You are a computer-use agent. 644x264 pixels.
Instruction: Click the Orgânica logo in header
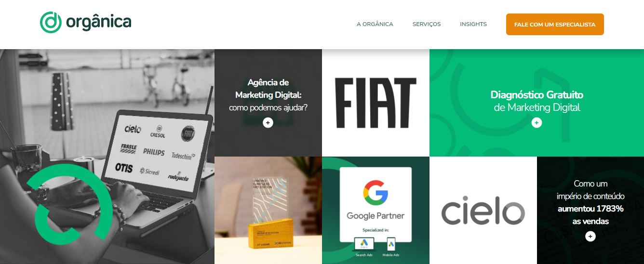[x=86, y=22]
